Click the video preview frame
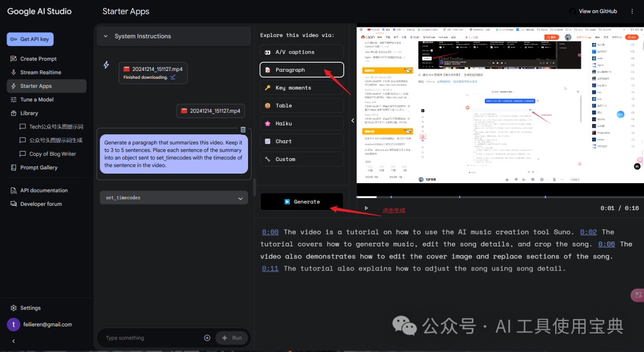The image size is (644, 352). point(500,105)
